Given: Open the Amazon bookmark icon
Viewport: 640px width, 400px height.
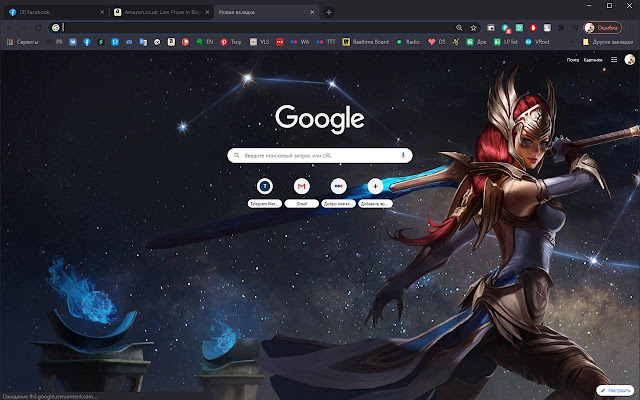Looking at the screenshot, I should coord(171,42).
